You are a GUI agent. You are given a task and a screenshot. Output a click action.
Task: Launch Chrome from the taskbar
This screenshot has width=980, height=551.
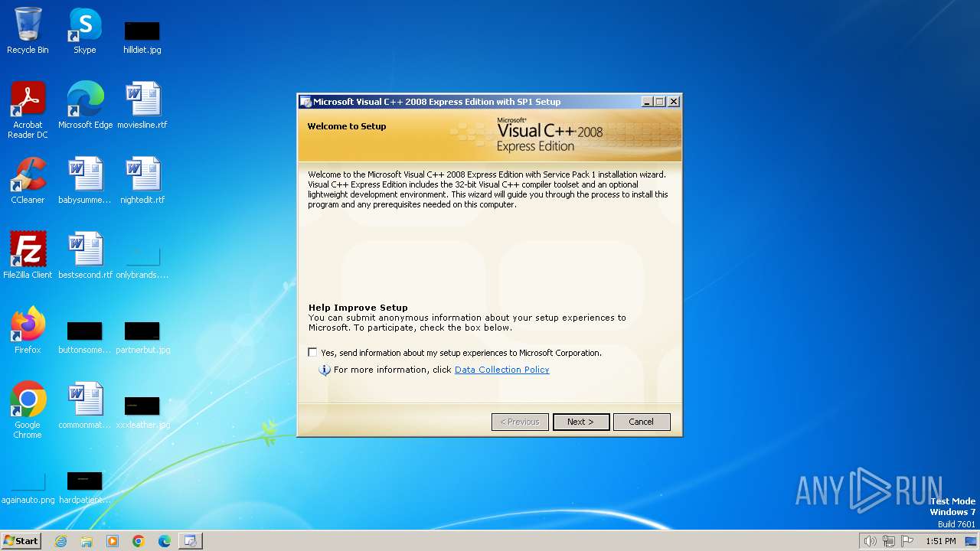tap(139, 541)
